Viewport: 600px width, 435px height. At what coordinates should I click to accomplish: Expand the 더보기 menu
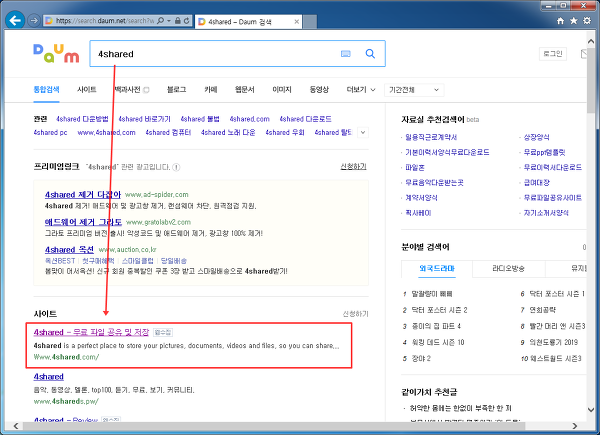click(x=360, y=90)
